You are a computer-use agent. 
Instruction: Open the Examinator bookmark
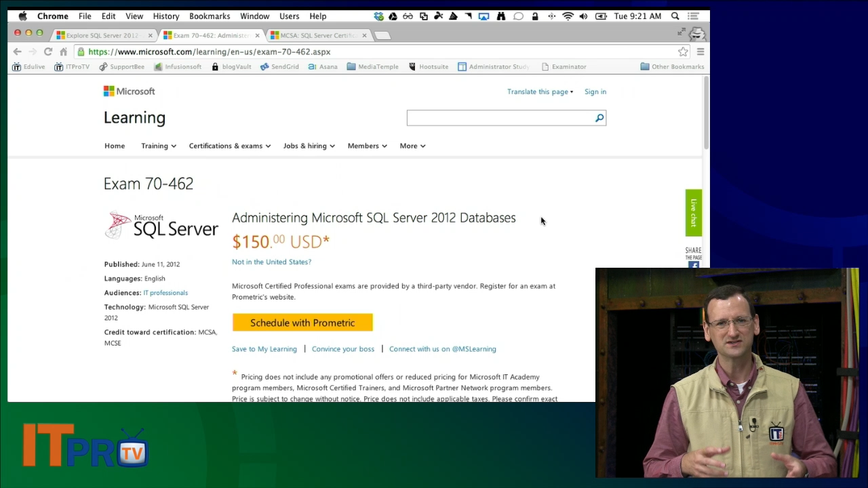(x=564, y=66)
